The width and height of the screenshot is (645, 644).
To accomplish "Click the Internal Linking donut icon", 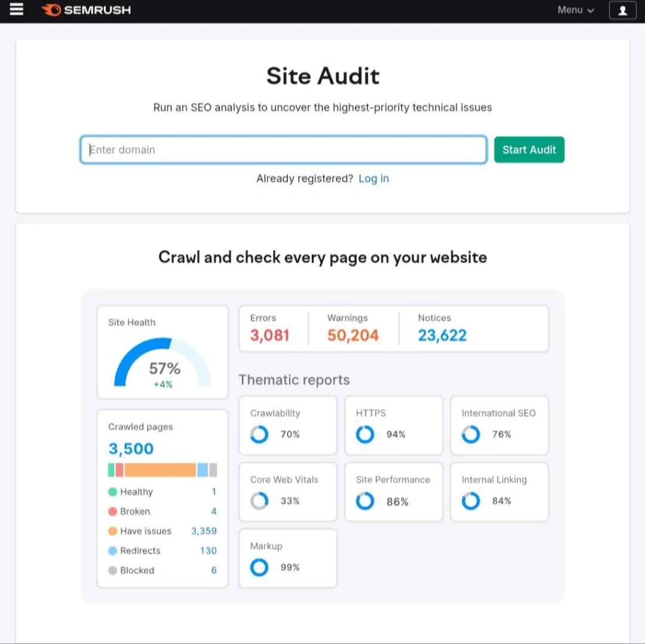I will (471, 501).
